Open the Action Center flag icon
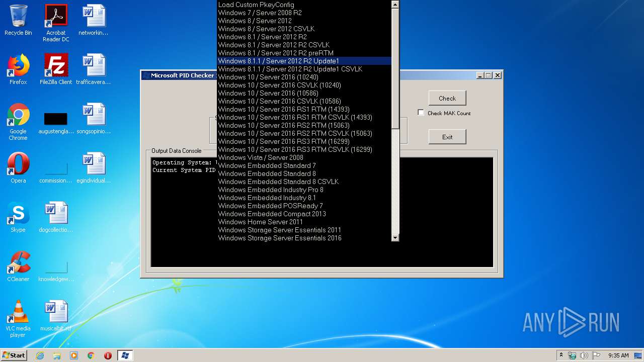 596,355
